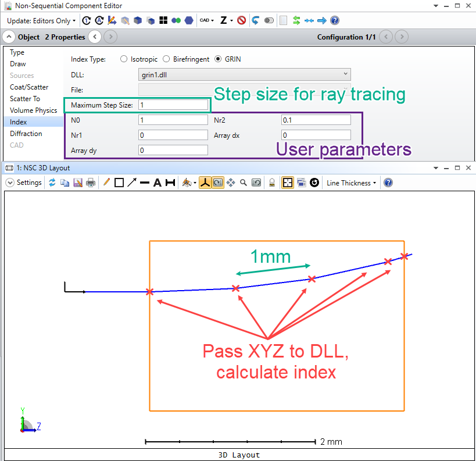Select the pencil annotation tool
Viewport: 476px width, 461px height.
pos(106,183)
